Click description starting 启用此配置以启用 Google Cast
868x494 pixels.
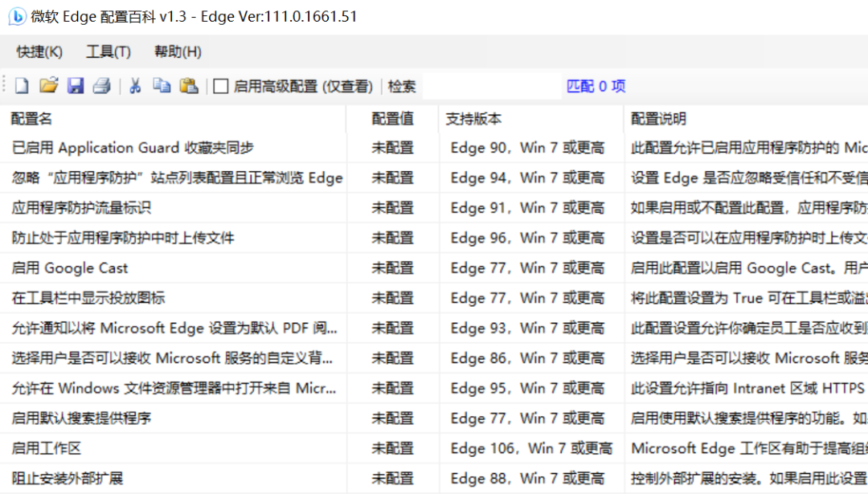point(749,267)
